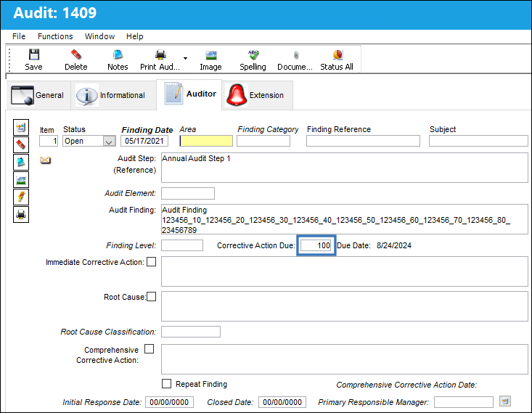Click the Delete eraser toolbar icon

pos(76,54)
